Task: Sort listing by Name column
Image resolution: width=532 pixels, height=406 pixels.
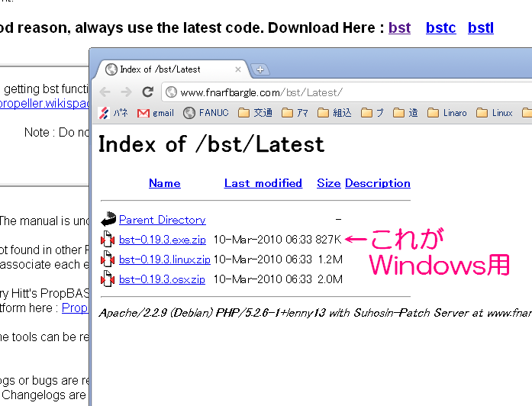Action: 164,183
